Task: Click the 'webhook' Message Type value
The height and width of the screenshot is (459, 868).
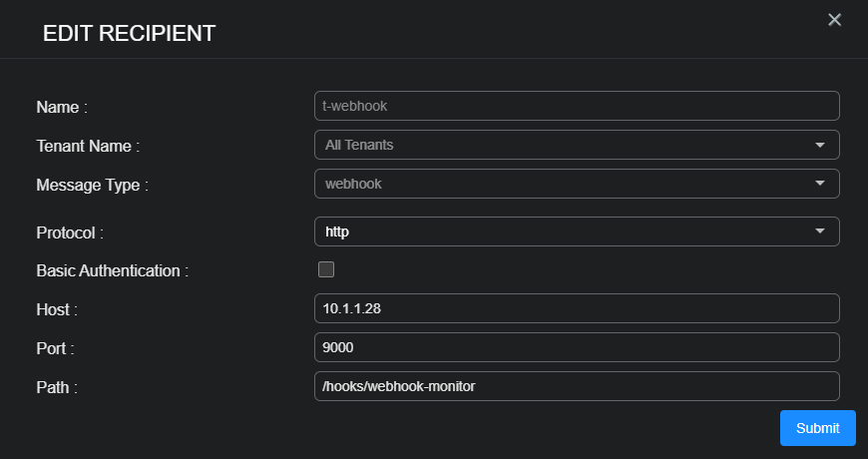Action: point(353,184)
